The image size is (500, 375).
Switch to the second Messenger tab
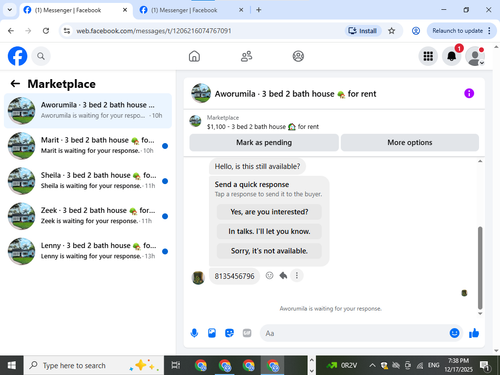coord(184,10)
